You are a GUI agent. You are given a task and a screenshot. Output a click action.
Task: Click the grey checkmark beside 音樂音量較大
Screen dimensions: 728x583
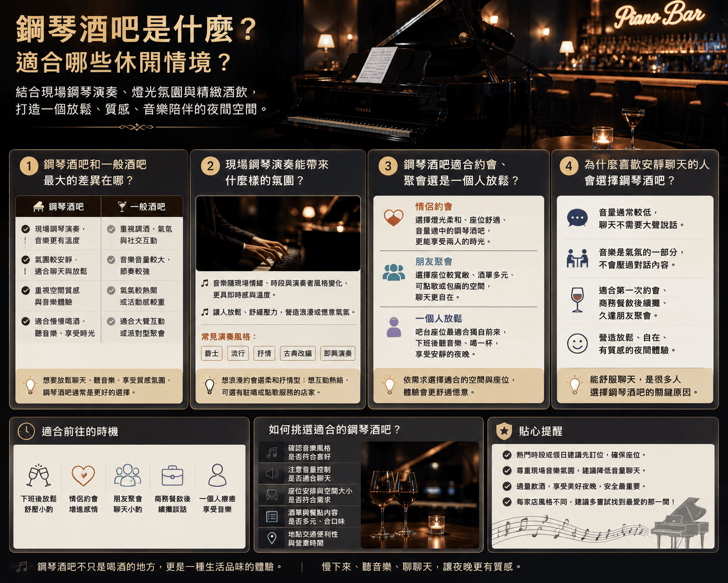point(111,260)
